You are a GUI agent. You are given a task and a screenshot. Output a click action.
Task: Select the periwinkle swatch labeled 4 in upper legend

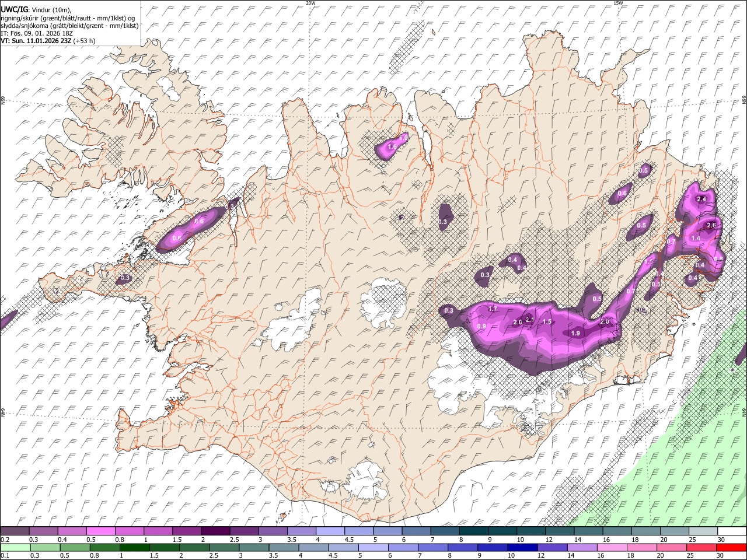coord(330,531)
